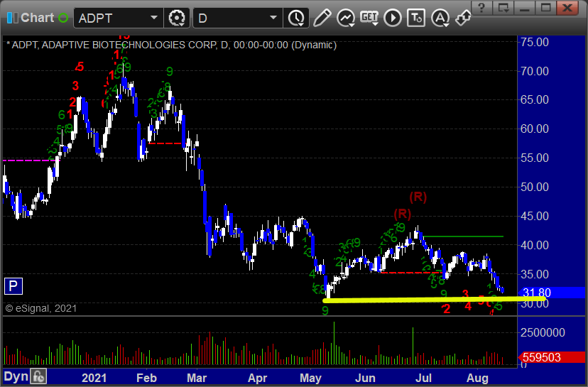Click the 2021 date axis label
This screenshot has height=387, width=588.
[94, 378]
